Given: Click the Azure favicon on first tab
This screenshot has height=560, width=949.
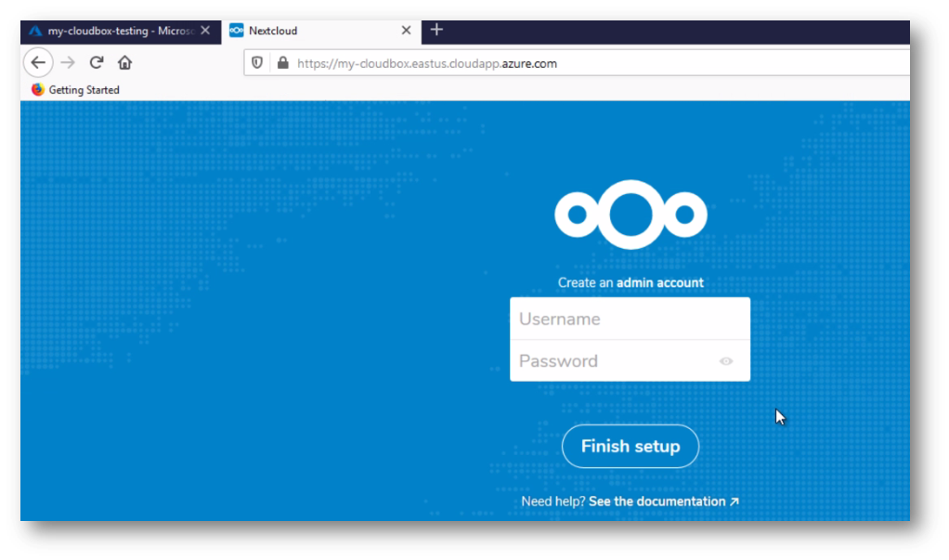Looking at the screenshot, I should 35,31.
